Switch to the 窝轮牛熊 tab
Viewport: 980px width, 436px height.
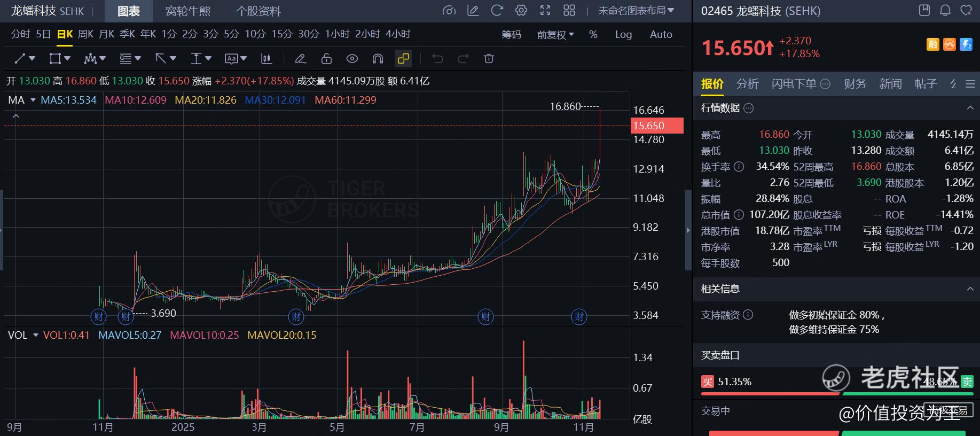point(188,11)
